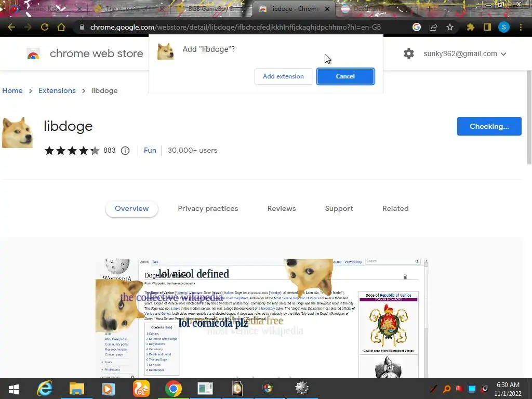
Task: View site info via the padlock icon
Action: point(82,27)
